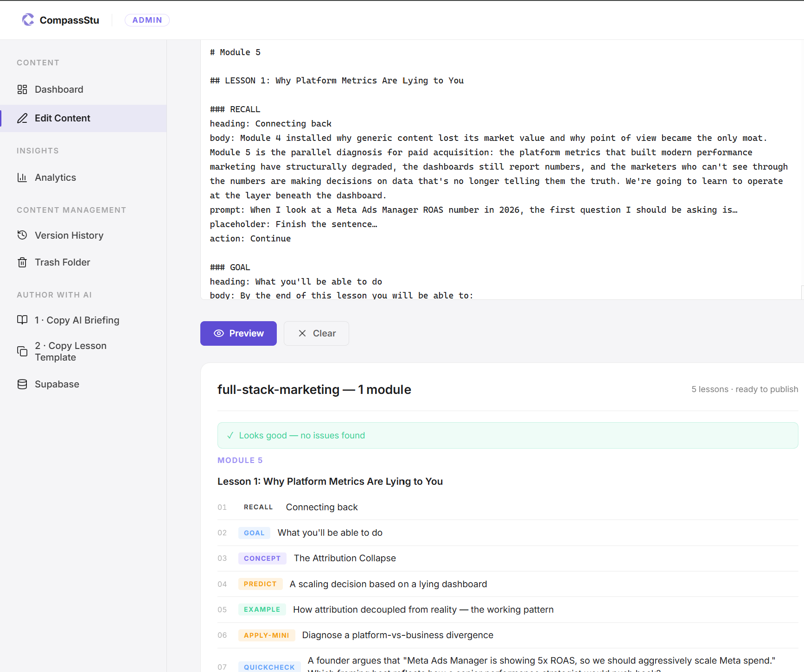Click '5 lessons · ready to publish' status
Screen dimensions: 804x672
[x=745, y=389]
